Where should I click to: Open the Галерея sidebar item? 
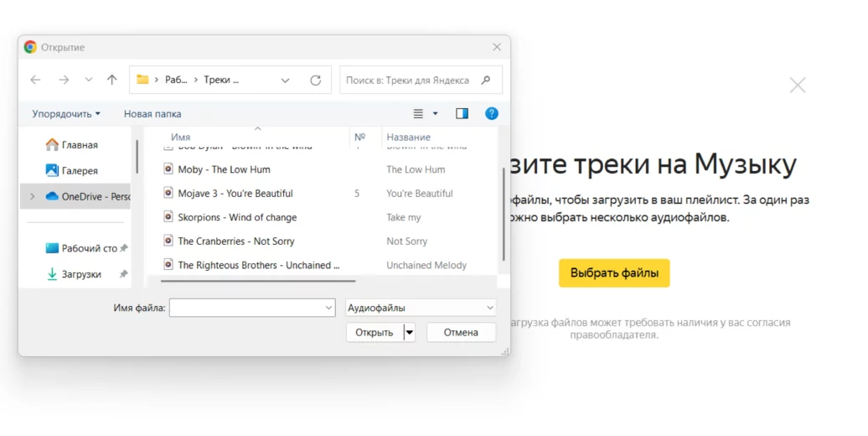point(80,170)
